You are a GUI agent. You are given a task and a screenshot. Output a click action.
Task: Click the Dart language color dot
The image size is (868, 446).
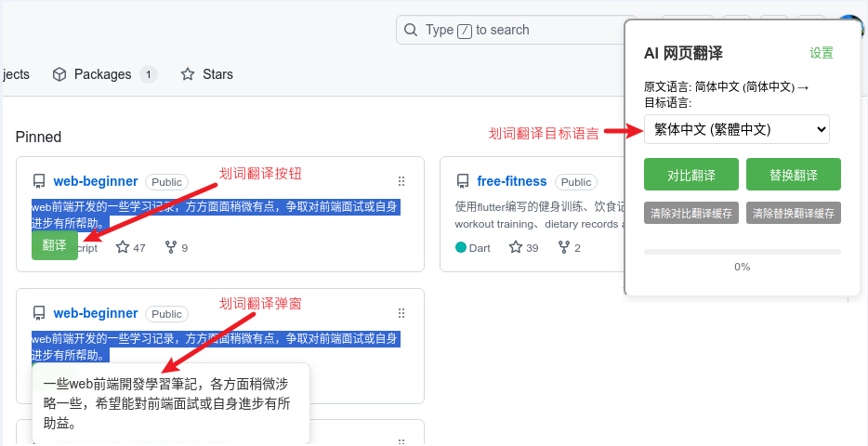461,247
